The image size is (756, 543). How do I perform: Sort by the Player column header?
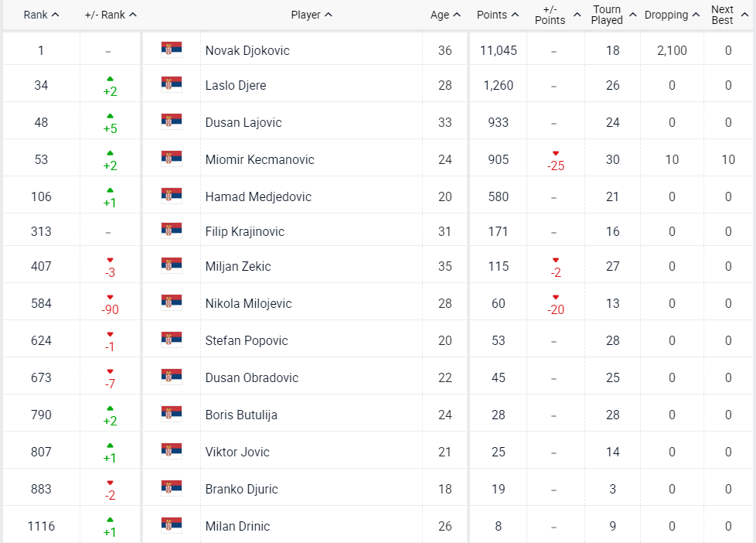312,15
